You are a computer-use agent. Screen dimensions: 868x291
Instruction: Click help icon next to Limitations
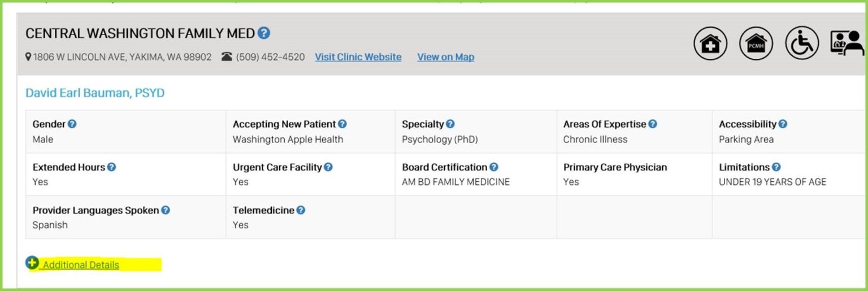click(x=776, y=167)
